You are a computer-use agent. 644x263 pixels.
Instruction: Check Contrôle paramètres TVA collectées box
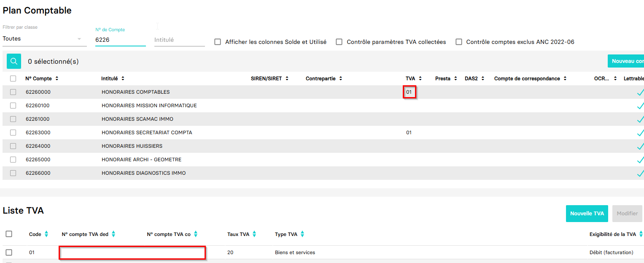click(339, 42)
